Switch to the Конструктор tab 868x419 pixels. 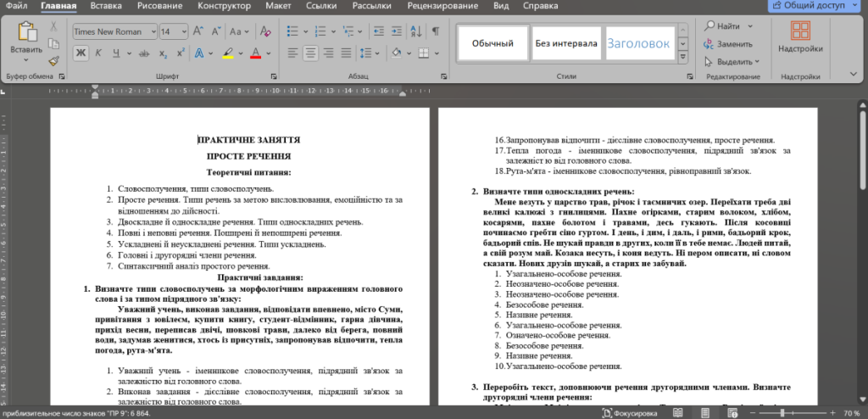(x=224, y=6)
